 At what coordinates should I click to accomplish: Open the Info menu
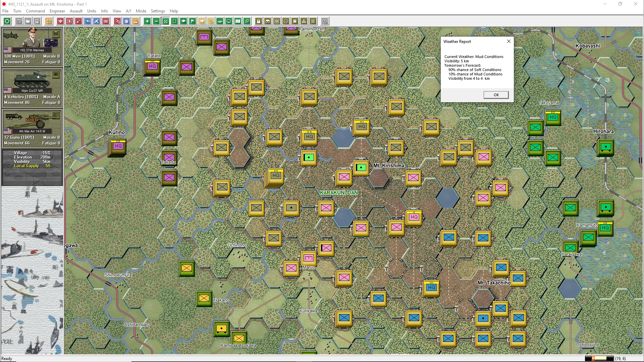[x=104, y=11]
